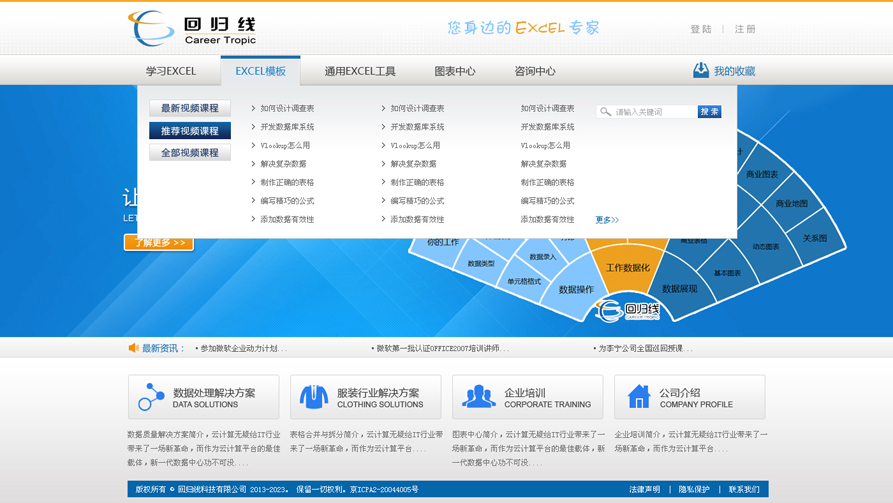
Task: Click the Company Profile house icon
Action: pyautogui.click(x=639, y=397)
